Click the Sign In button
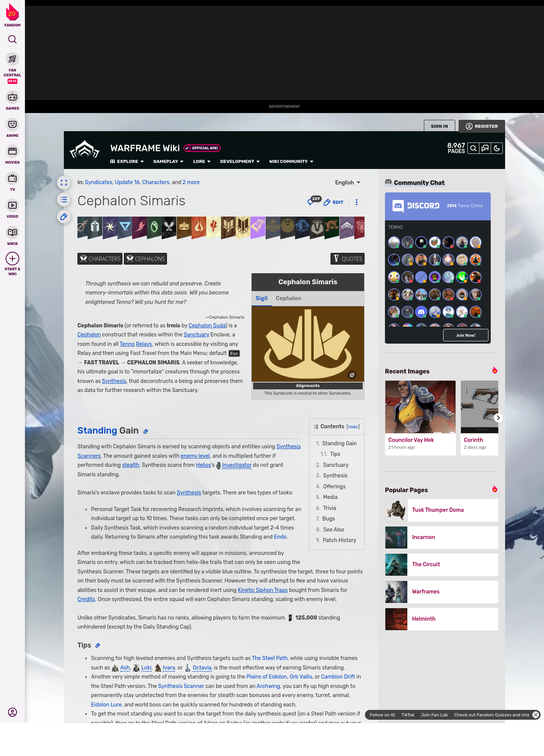544x756 pixels. tap(439, 126)
